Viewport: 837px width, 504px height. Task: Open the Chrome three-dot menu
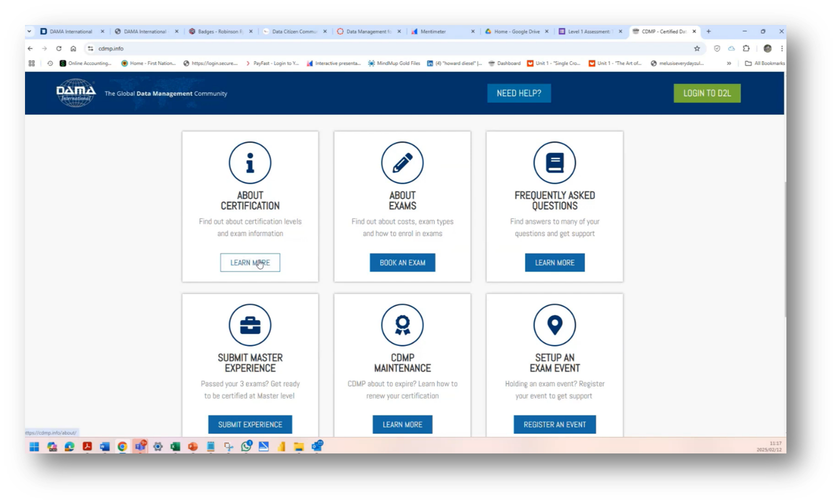781,48
